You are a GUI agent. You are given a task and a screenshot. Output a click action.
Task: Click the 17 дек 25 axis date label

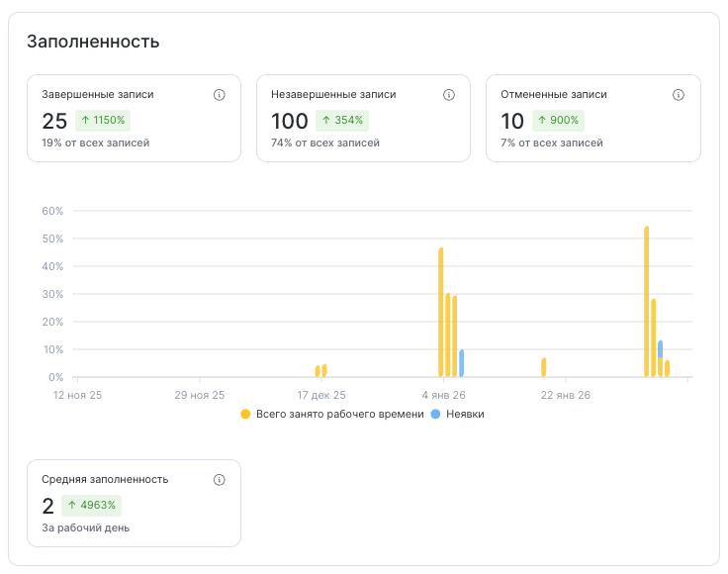(321, 395)
